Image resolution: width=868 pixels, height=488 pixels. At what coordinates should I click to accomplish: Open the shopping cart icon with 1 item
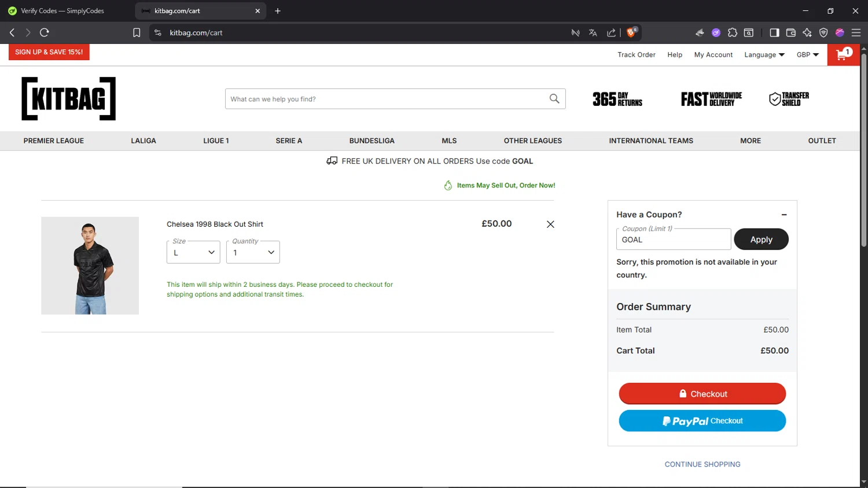[843, 55]
